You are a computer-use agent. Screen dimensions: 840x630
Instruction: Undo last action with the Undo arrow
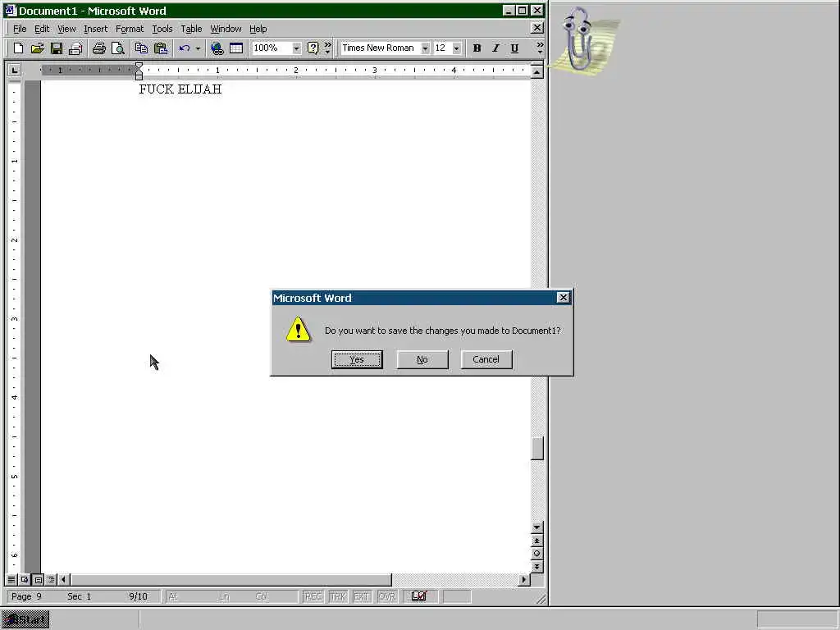click(x=185, y=48)
